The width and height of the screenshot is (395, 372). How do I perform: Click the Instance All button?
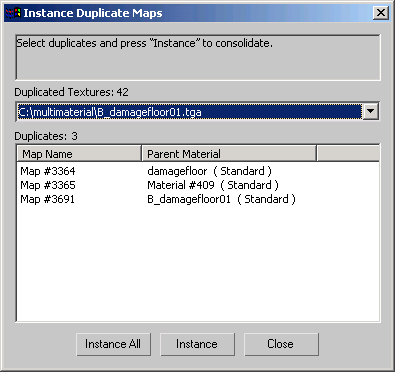click(x=113, y=344)
